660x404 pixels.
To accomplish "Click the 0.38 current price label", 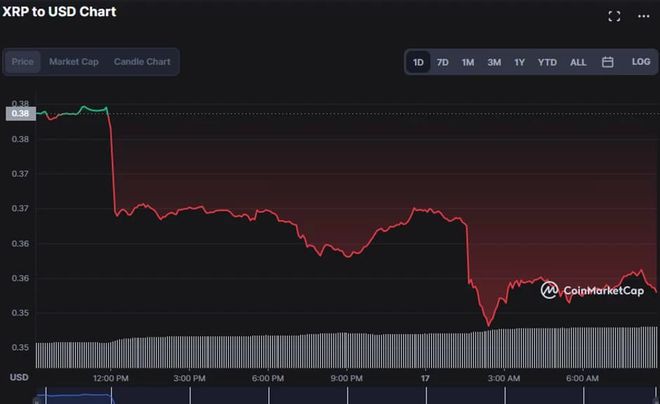I will (20, 113).
